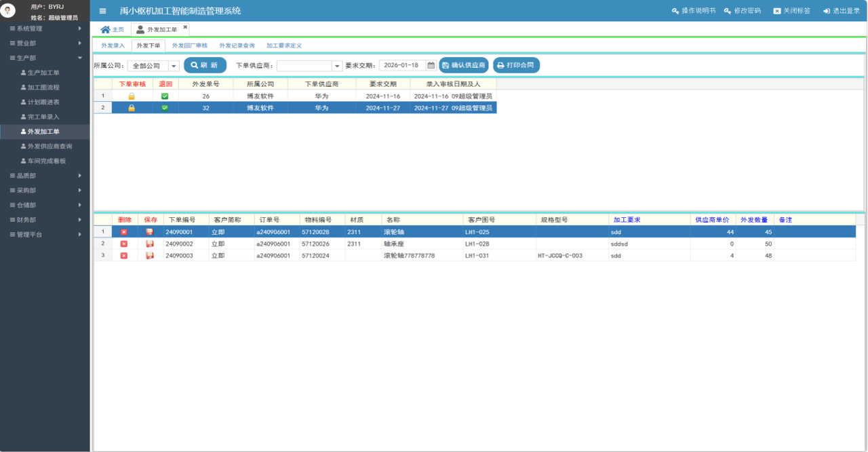
Task: Click the home icon tab 主页
Action: coord(113,30)
